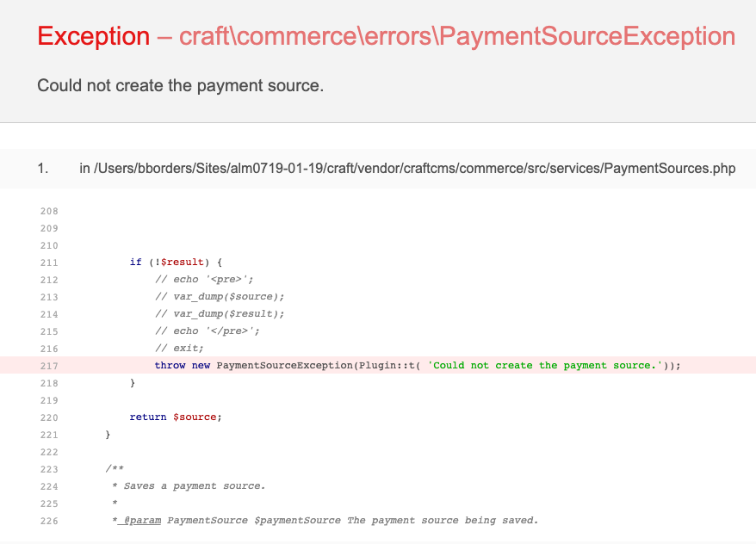This screenshot has height=544, width=756.
Task: Click the stack frame number 1 label
Action: coord(43,168)
